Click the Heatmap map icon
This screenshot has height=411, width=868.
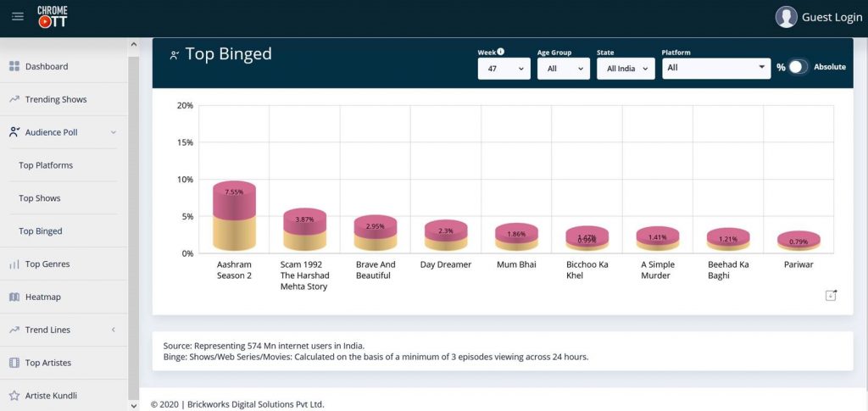point(14,297)
